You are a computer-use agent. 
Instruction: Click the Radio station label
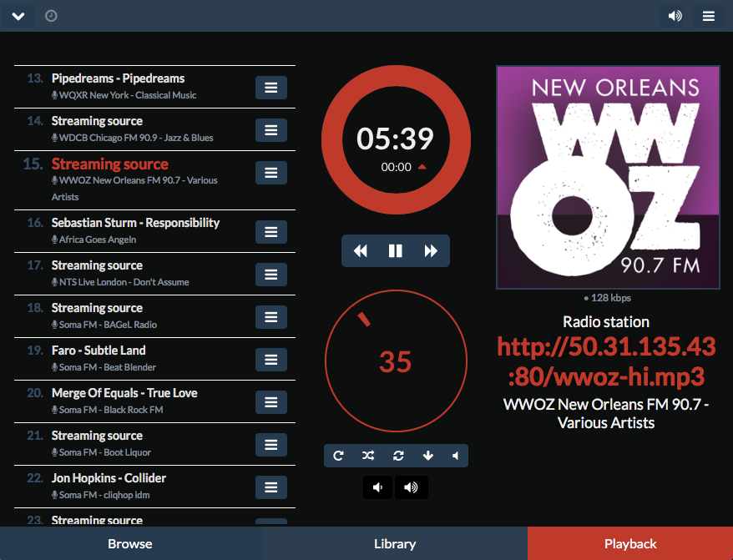coord(606,321)
